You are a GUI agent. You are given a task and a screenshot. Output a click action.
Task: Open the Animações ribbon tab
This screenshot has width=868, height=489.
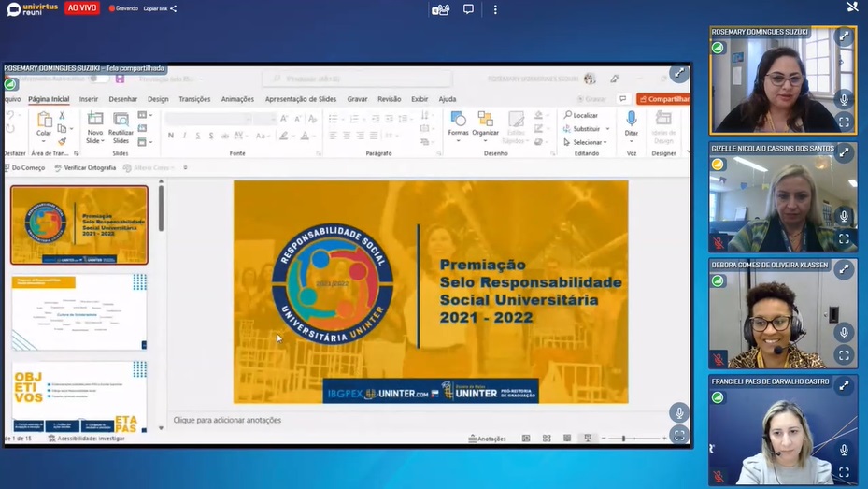pos(237,99)
